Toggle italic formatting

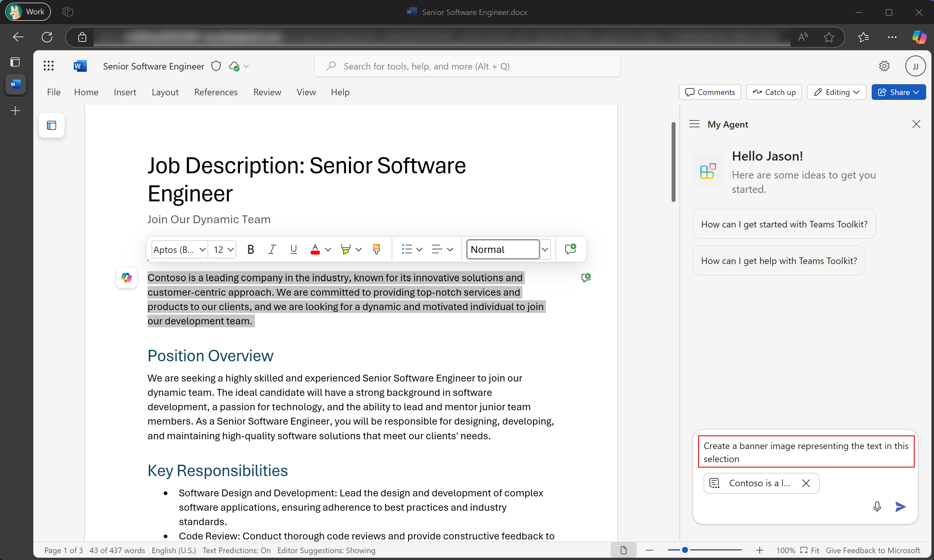point(272,249)
